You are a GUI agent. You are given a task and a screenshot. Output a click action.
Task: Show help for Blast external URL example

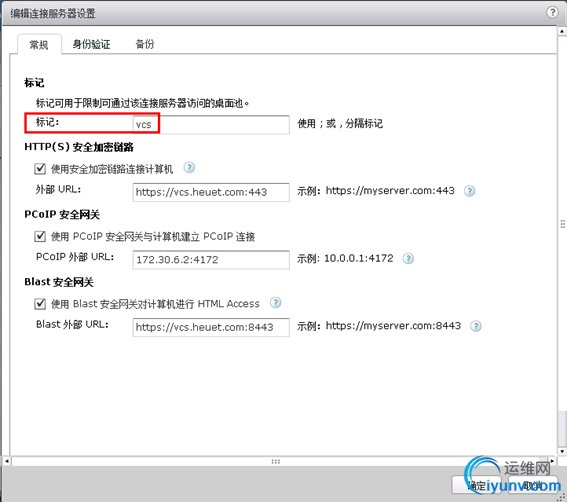(x=476, y=326)
